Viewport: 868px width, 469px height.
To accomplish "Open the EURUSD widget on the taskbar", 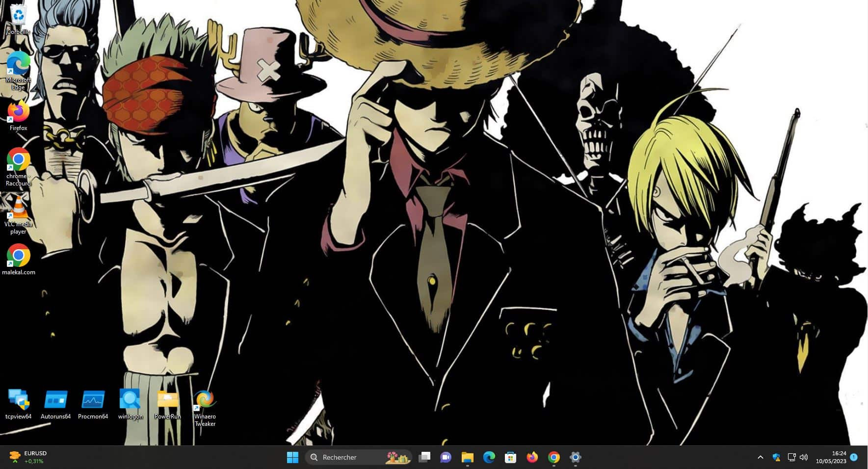I will [x=28, y=457].
